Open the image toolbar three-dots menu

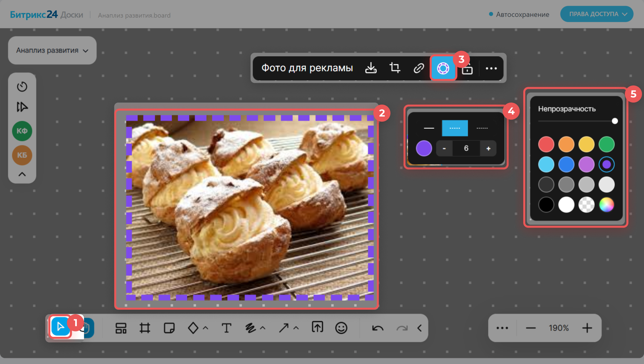pos(491,68)
